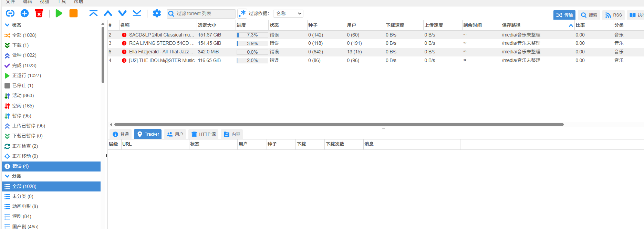Open the 内容 content details tab
Viewport: 644px width, 229px height.
232,134
